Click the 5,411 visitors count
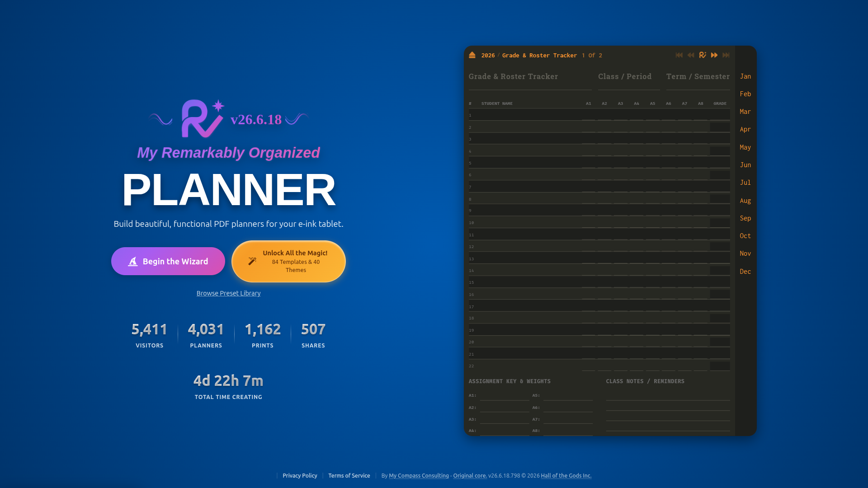This screenshot has height=488, width=868. [149, 329]
